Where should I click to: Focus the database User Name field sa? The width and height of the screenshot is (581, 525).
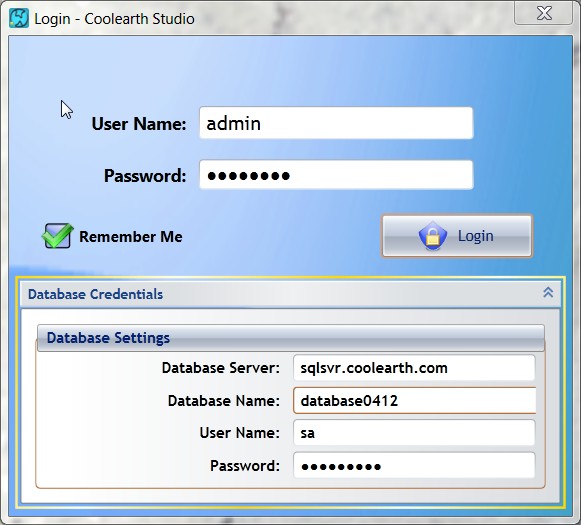414,433
